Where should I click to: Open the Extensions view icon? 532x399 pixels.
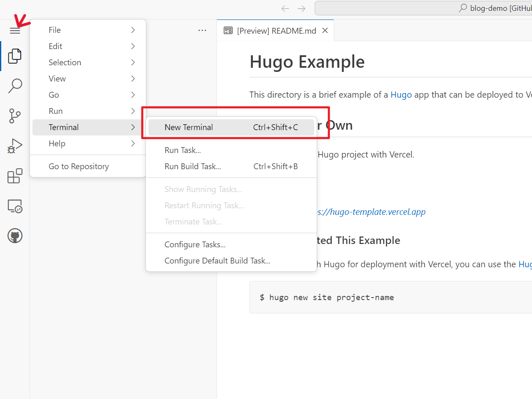click(x=15, y=176)
